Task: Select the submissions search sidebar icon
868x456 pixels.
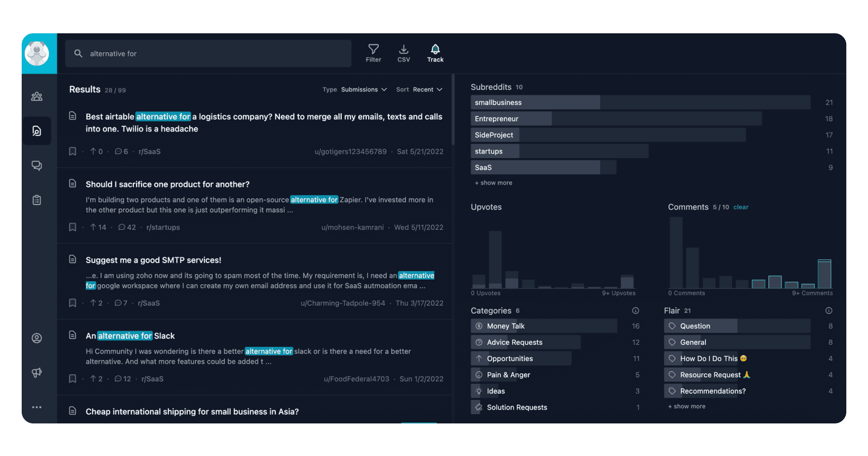Action: (x=37, y=131)
